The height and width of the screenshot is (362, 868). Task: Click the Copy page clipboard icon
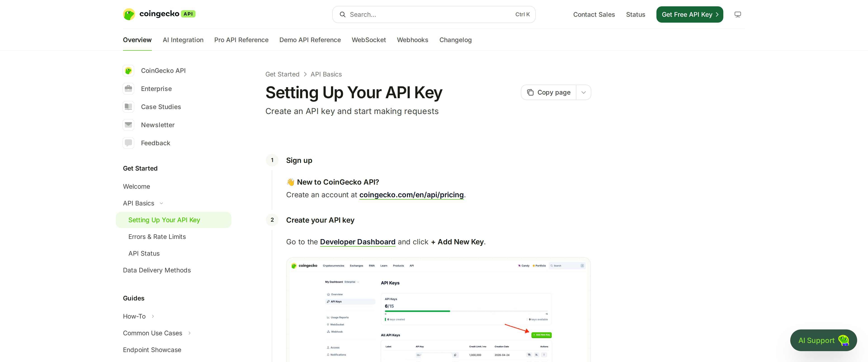[x=530, y=93]
